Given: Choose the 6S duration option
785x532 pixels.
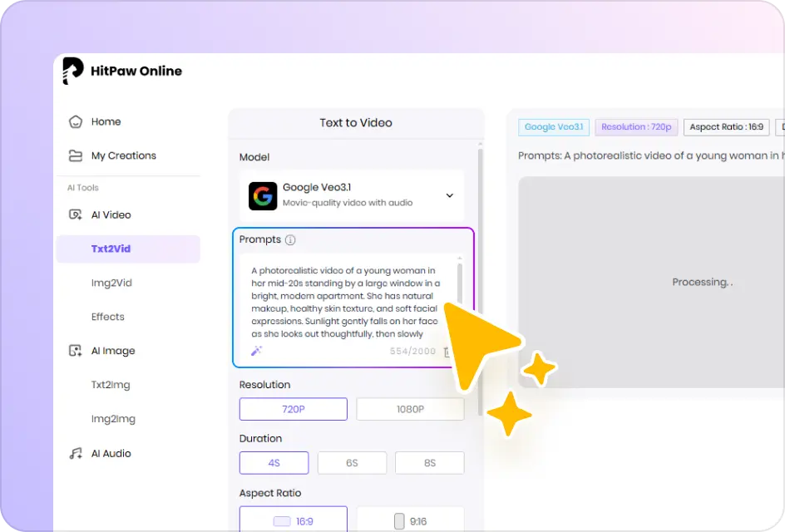Looking at the screenshot, I should [x=352, y=463].
